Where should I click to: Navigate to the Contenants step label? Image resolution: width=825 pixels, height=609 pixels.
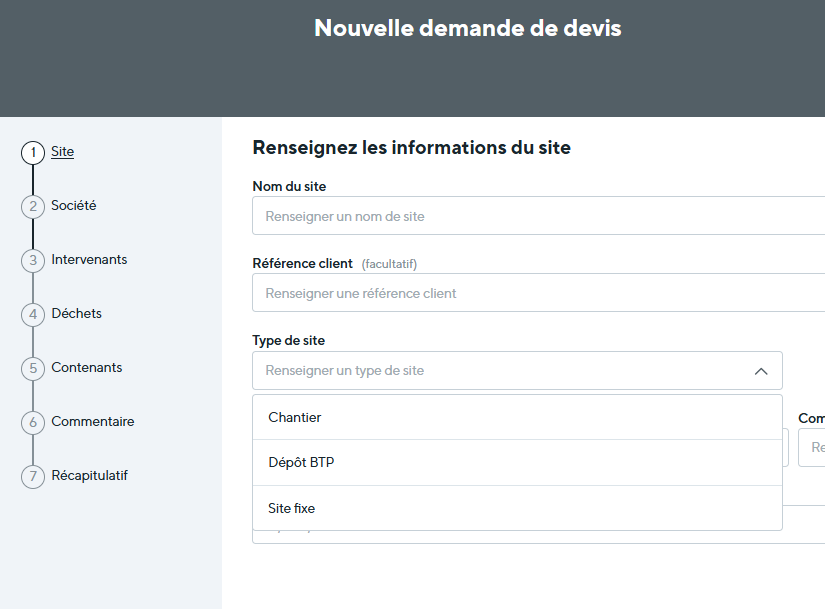pyautogui.click(x=86, y=367)
